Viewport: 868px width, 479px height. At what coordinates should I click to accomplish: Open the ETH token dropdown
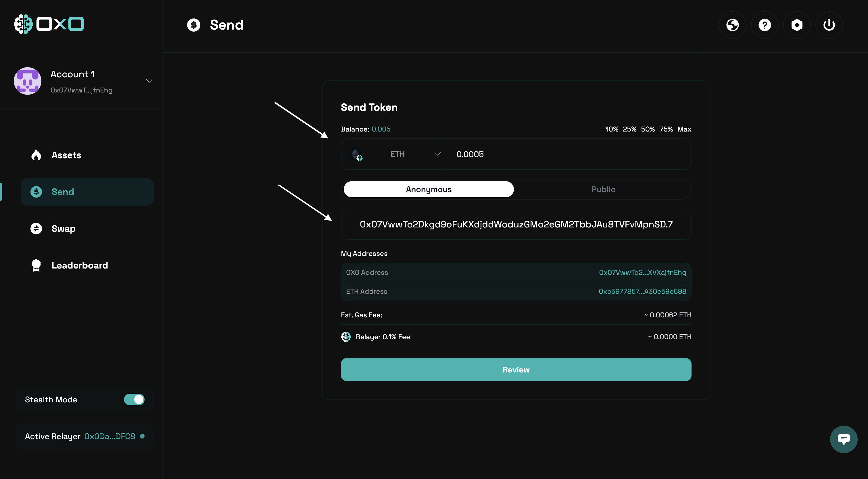pyautogui.click(x=397, y=154)
